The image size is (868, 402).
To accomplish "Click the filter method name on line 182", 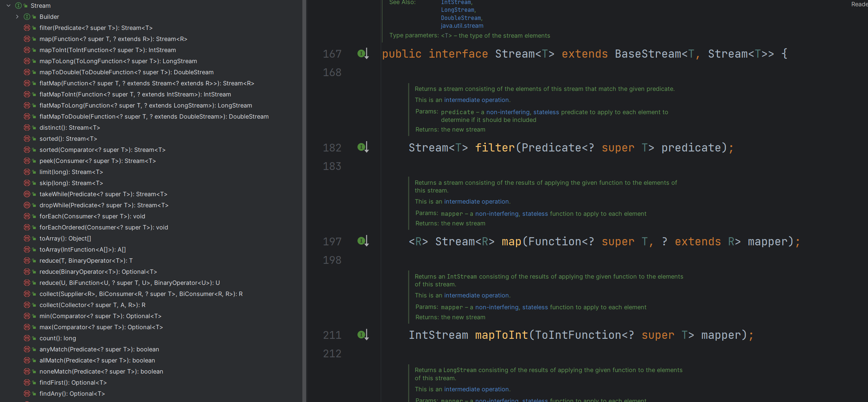I will coord(495,147).
